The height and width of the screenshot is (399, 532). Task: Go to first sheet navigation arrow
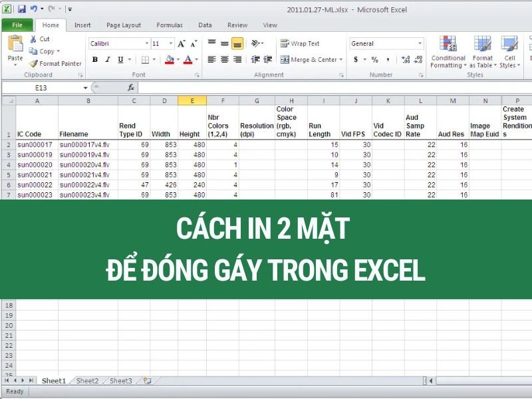pyautogui.click(x=7, y=380)
